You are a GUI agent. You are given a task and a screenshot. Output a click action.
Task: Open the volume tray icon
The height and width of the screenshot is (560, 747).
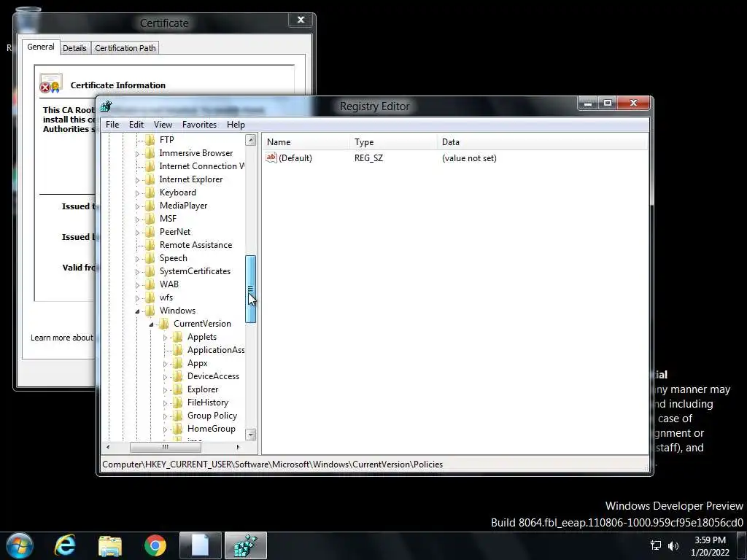pyautogui.click(x=673, y=545)
